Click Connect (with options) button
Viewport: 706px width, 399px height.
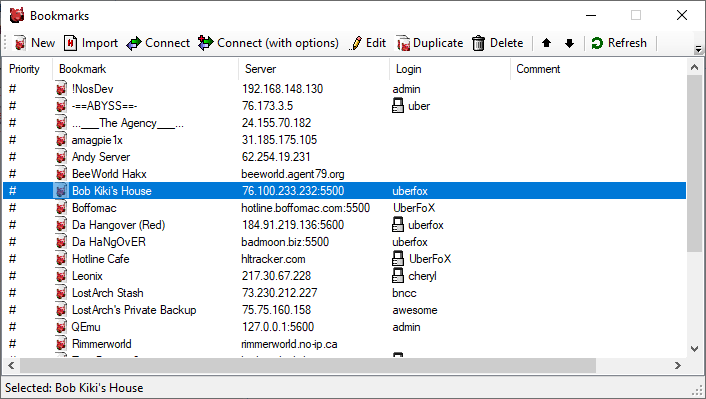click(x=268, y=43)
